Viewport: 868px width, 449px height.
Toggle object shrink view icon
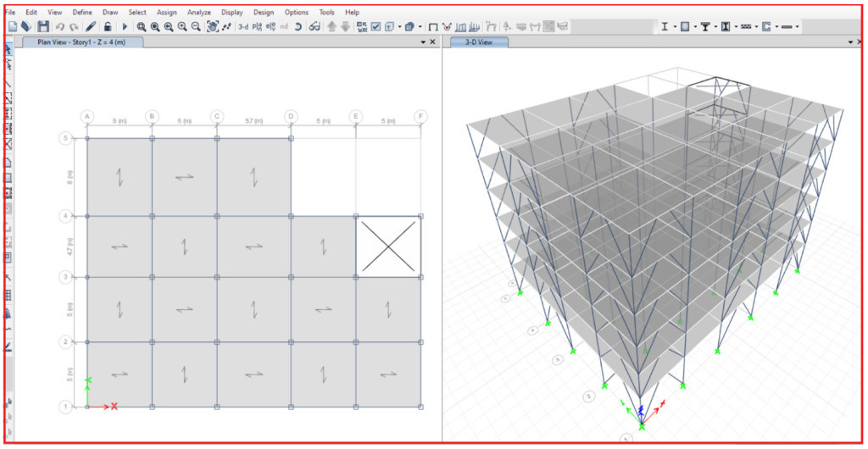coord(362,26)
